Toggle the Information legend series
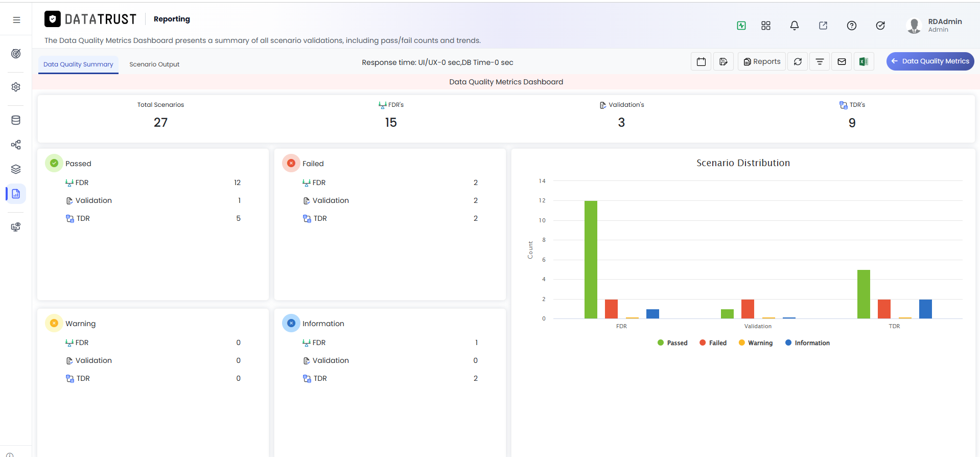Viewport: 980px width, 457px height. [807, 343]
